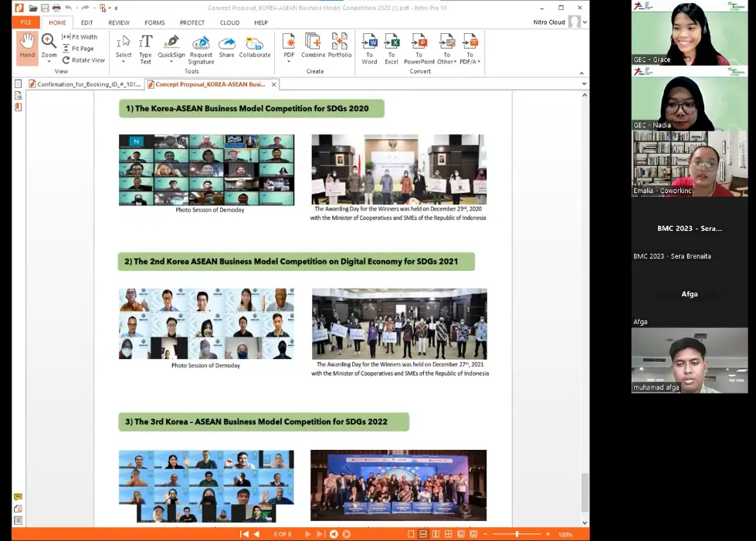Jump to the first page

pos(244,534)
